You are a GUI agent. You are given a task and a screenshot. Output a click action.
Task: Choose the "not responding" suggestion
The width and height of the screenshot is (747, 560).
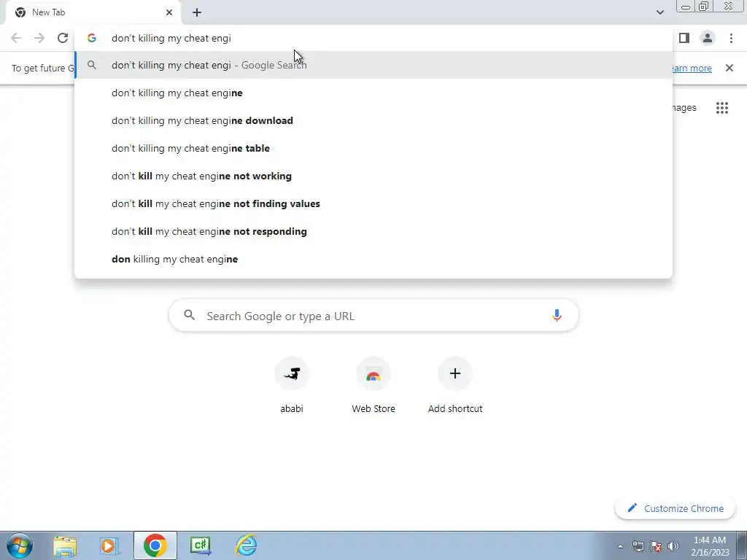373,231
